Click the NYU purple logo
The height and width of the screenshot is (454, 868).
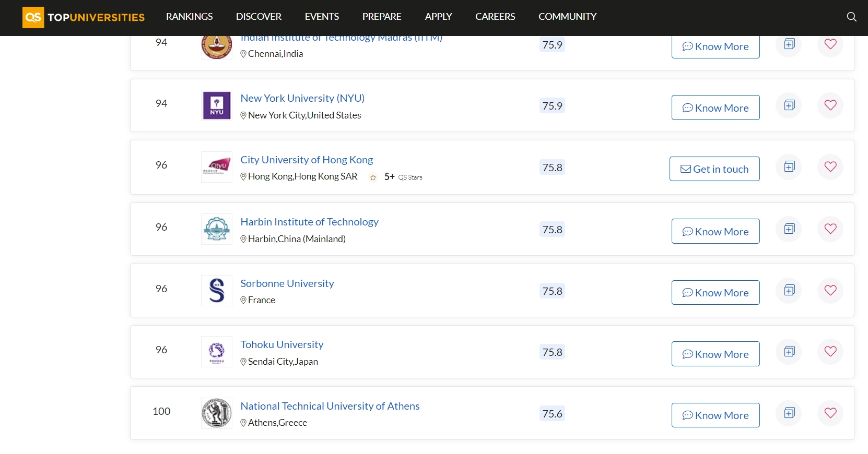[217, 105]
